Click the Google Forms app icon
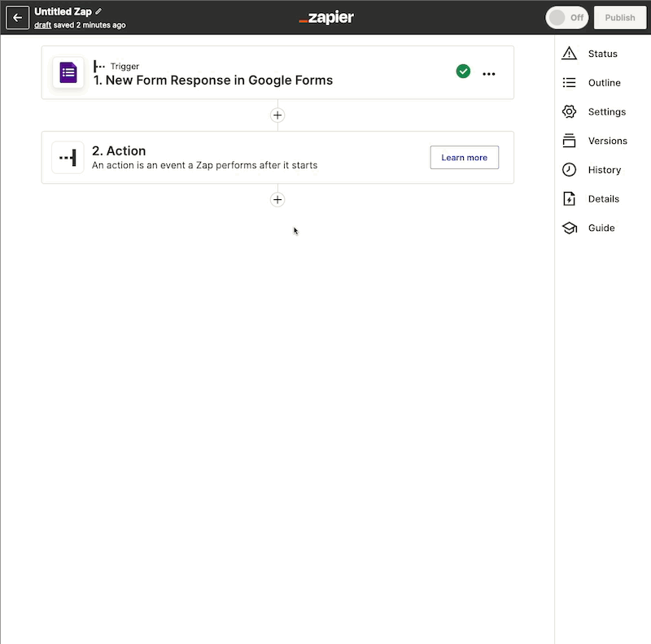This screenshot has width=651, height=644. tap(68, 72)
